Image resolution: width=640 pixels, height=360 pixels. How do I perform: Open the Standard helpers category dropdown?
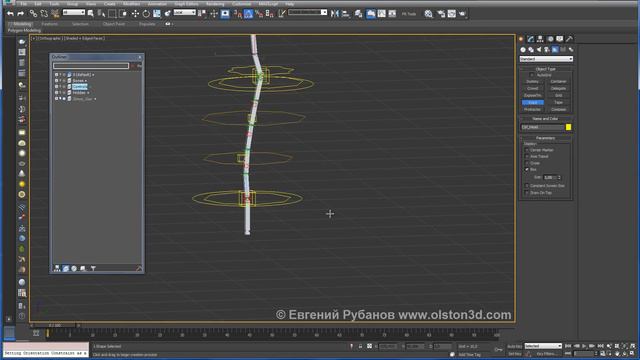point(546,59)
